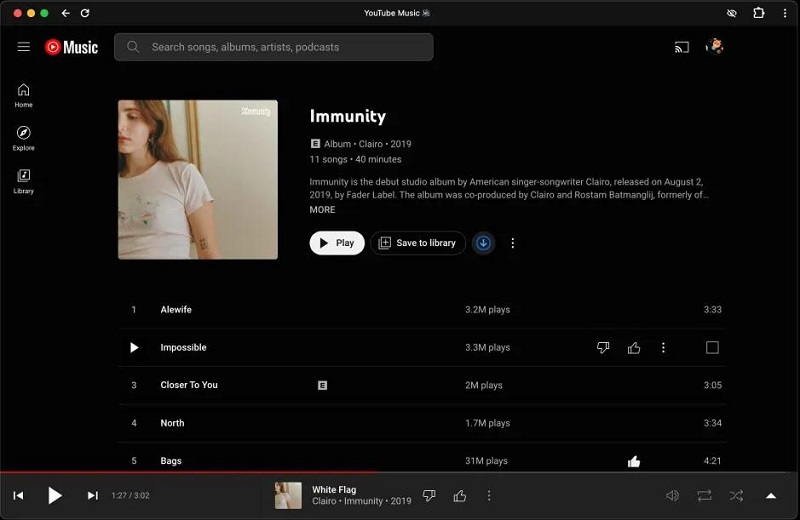Open the player bar three-dot menu
The height and width of the screenshot is (520, 800).
point(489,496)
